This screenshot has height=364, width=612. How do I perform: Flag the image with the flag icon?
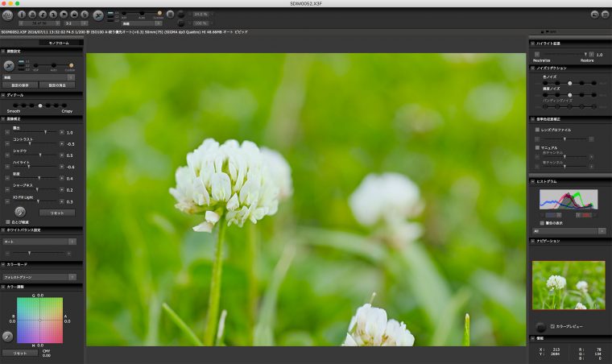[x=64, y=14]
